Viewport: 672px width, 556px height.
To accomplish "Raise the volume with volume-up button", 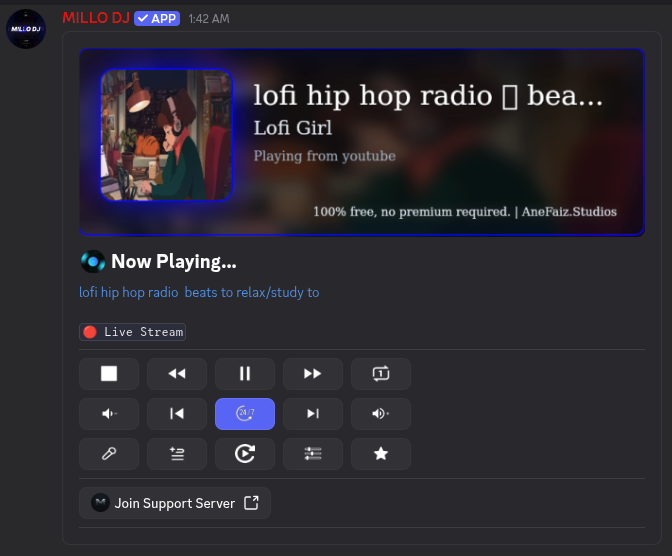I will tap(381, 414).
